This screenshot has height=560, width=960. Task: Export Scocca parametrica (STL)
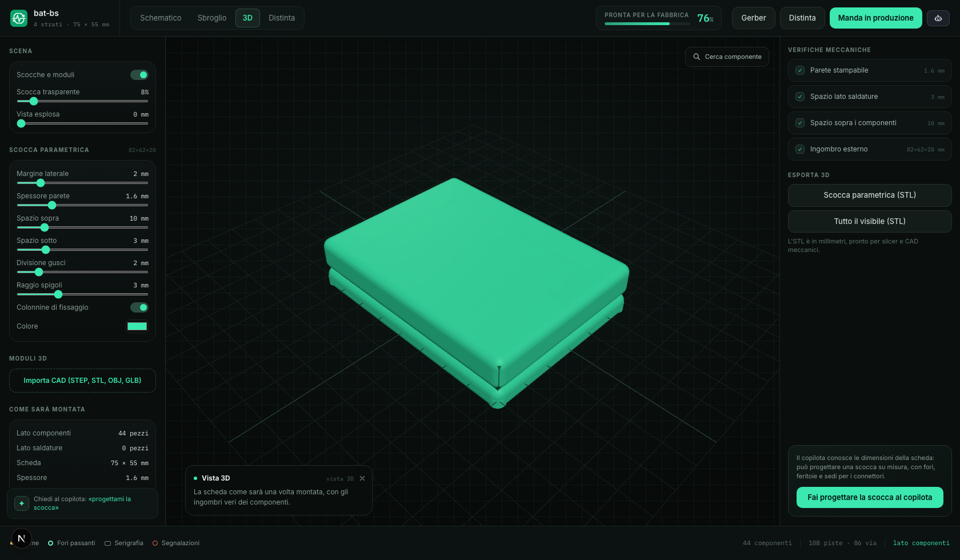(x=870, y=195)
